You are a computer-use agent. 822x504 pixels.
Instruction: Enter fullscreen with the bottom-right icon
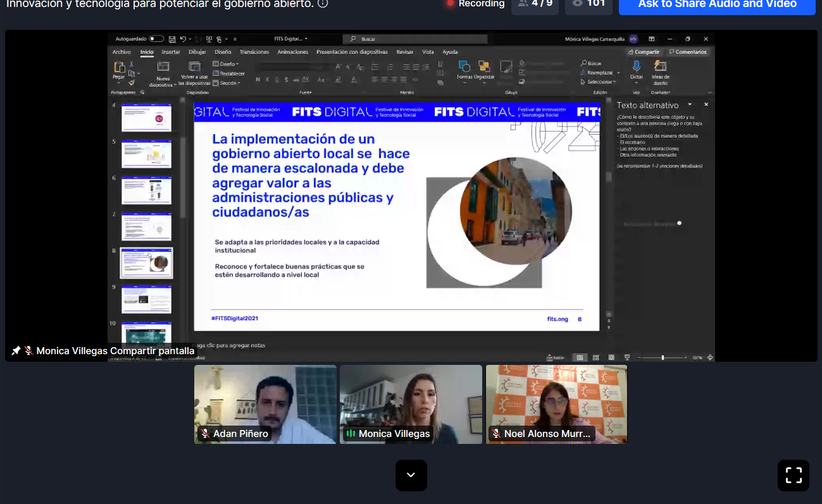point(793,475)
